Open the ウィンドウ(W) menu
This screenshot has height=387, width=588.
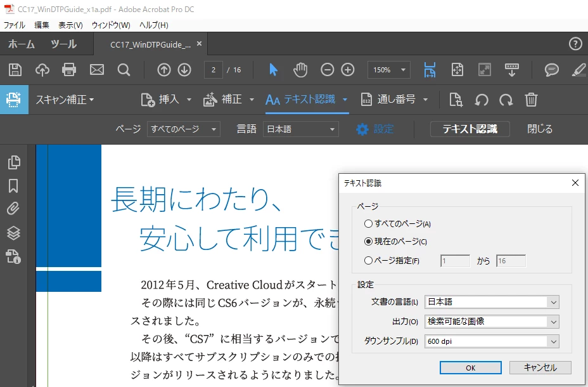pos(111,25)
